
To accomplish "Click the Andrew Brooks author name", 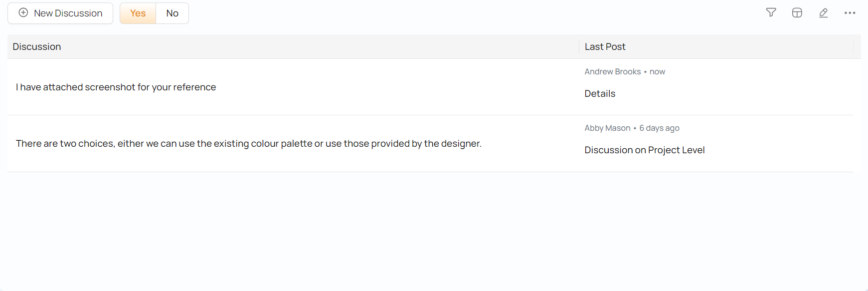I will click(x=612, y=72).
